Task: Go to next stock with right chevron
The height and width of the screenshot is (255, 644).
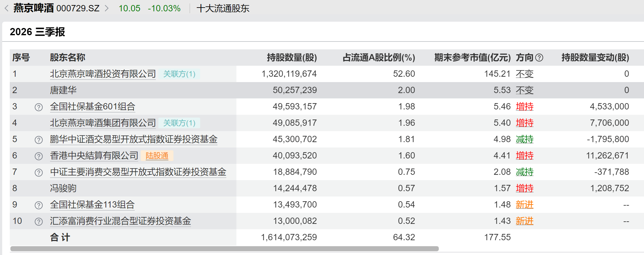Action: pyautogui.click(x=107, y=8)
